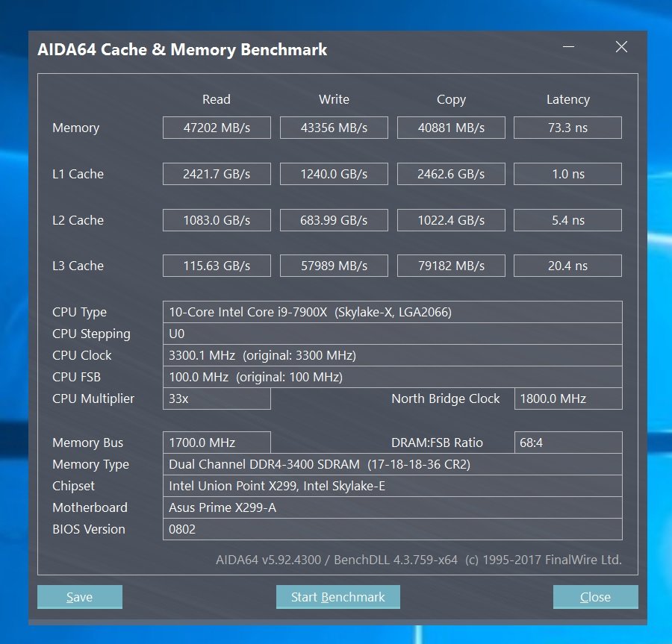The height and width of the screenshot is (644, 672).
Task: Click L1 Cache Latency 1.0 ns
Action: (x=568, y=174)
